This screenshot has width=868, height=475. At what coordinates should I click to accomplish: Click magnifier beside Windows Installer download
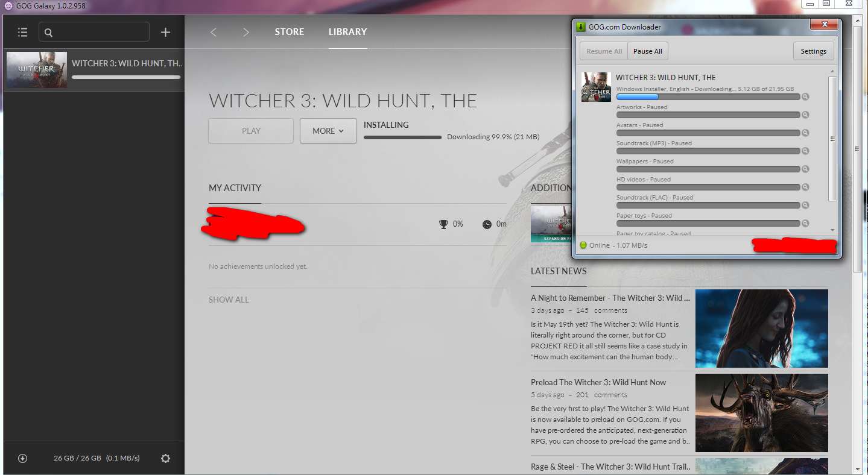point(805,96)
